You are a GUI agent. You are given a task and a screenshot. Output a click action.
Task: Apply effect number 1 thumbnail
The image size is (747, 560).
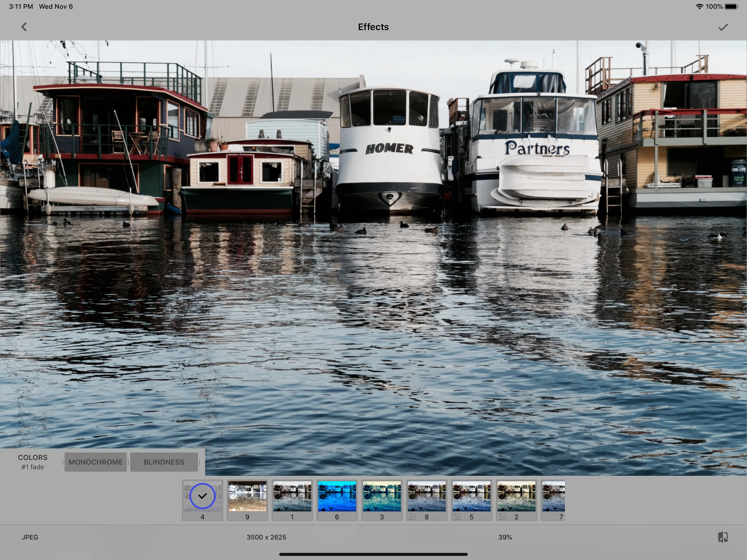pyautogui.click(x=292, y=497)
